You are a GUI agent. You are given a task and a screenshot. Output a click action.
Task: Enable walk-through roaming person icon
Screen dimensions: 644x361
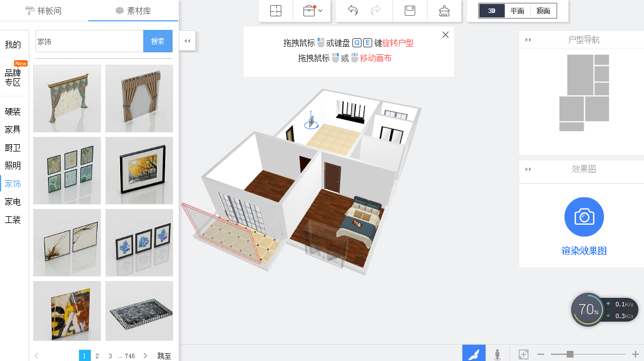pos(497,354)
